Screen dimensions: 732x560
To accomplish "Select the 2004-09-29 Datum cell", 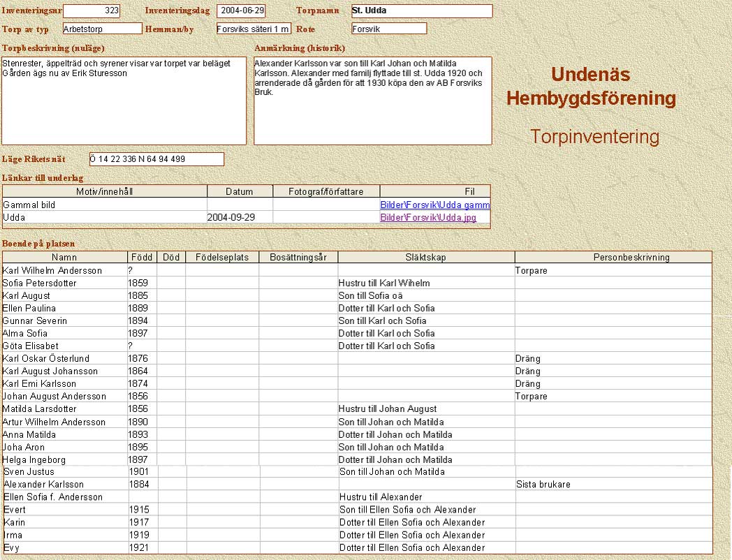I will [240, 218].
